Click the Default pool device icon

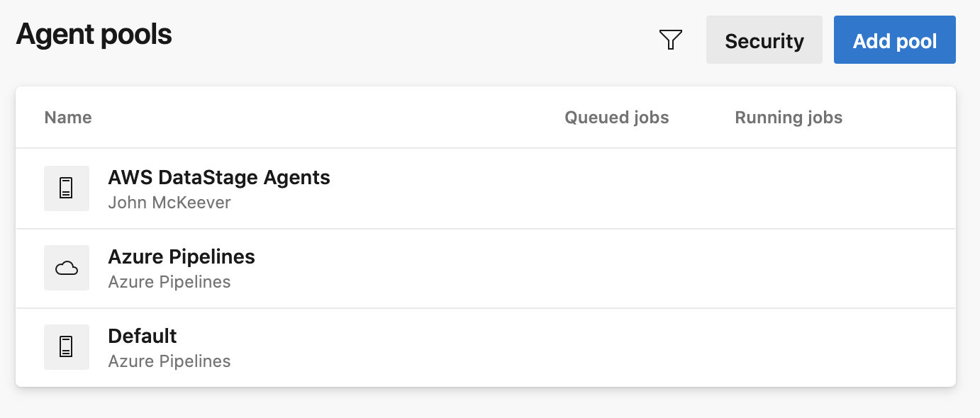(x=67, y=347)
